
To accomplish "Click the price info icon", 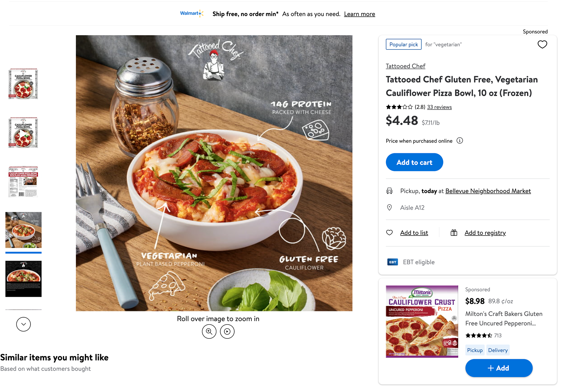I will 460,141.
